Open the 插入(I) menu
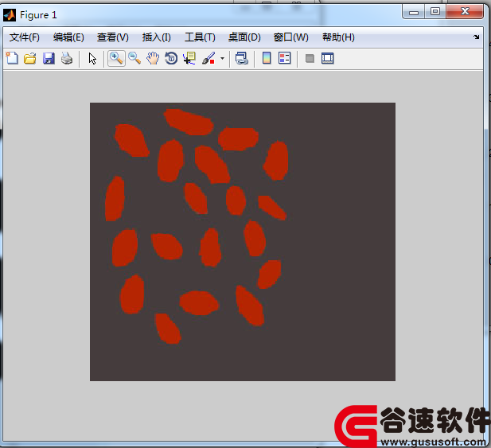This screenshot has height=448, width=491. click(x=156, y=37)
